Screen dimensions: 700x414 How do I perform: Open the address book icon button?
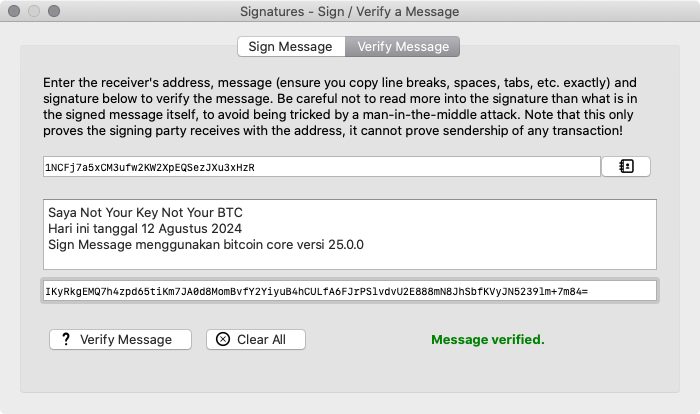[x=626, y=167]
